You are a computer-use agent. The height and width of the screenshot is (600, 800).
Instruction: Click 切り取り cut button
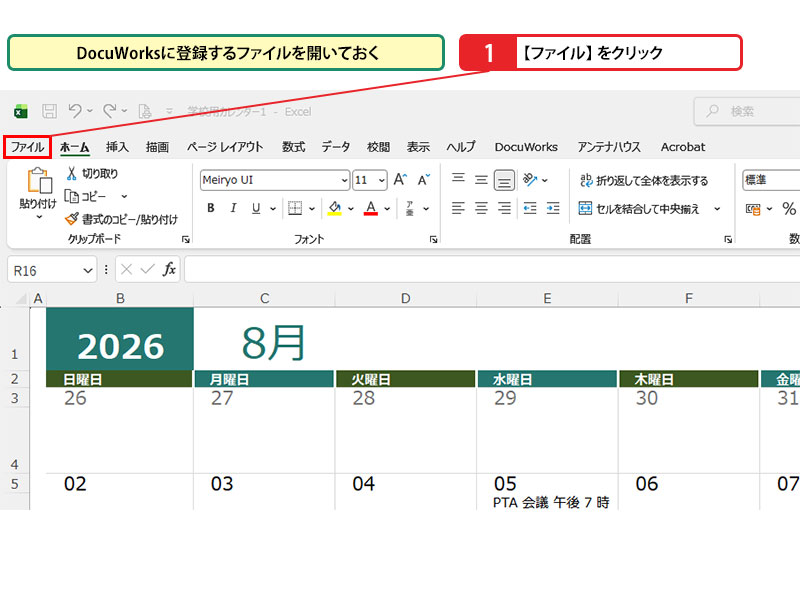point(92,173)
